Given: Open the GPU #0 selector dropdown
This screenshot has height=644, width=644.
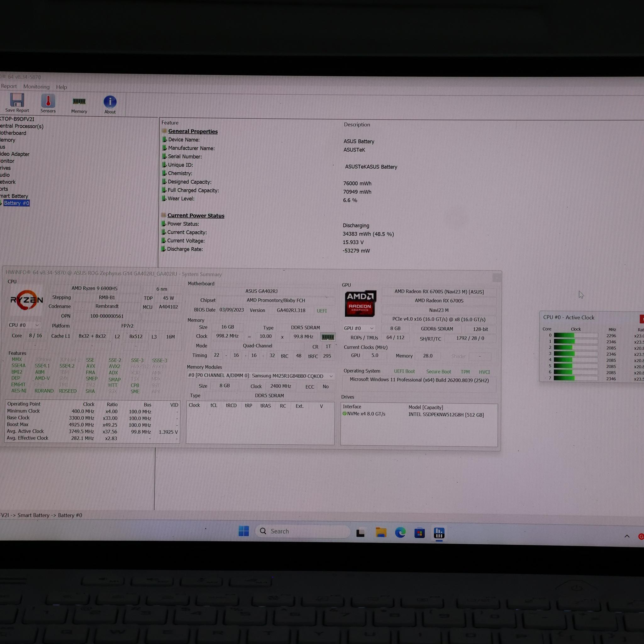Looking at the screenshot, I should click(359, 328).
